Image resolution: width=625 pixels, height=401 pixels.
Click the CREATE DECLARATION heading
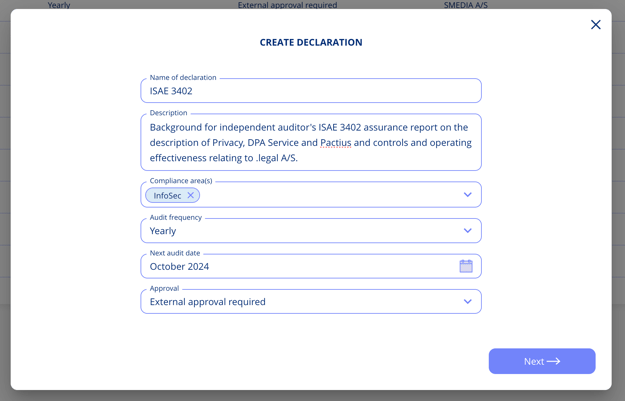[311, 43]
